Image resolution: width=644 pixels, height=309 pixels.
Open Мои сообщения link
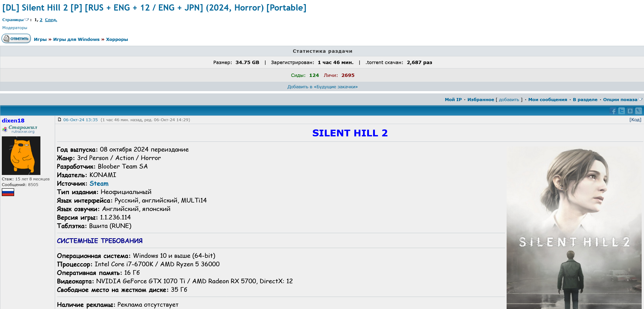(547, 100)
